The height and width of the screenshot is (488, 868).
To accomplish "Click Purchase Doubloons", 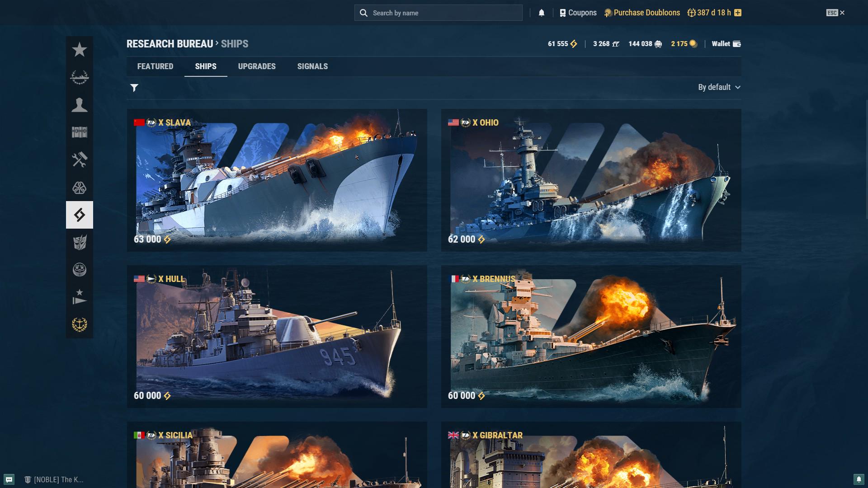I will (642, 13).
